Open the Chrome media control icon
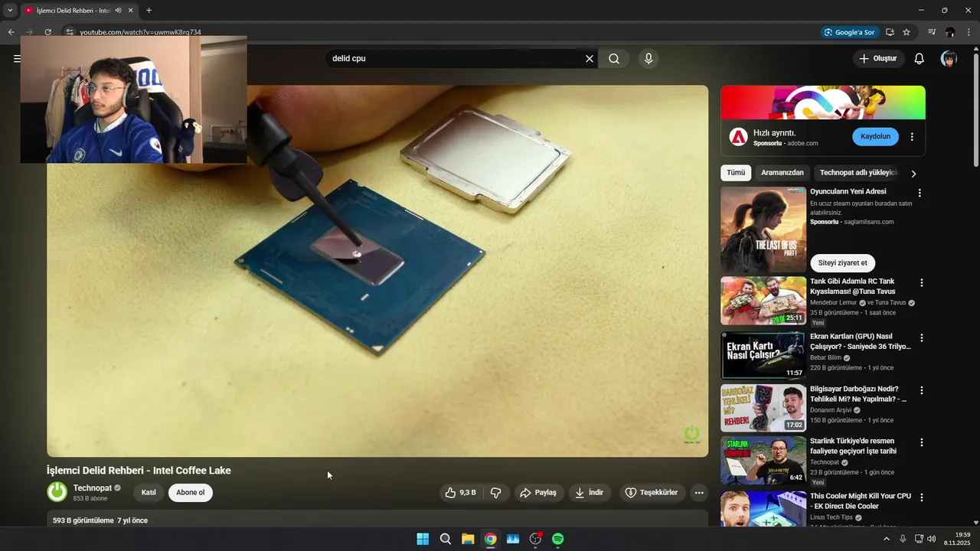The width and height of the screenshot is (980, 551). pos(932,32)
